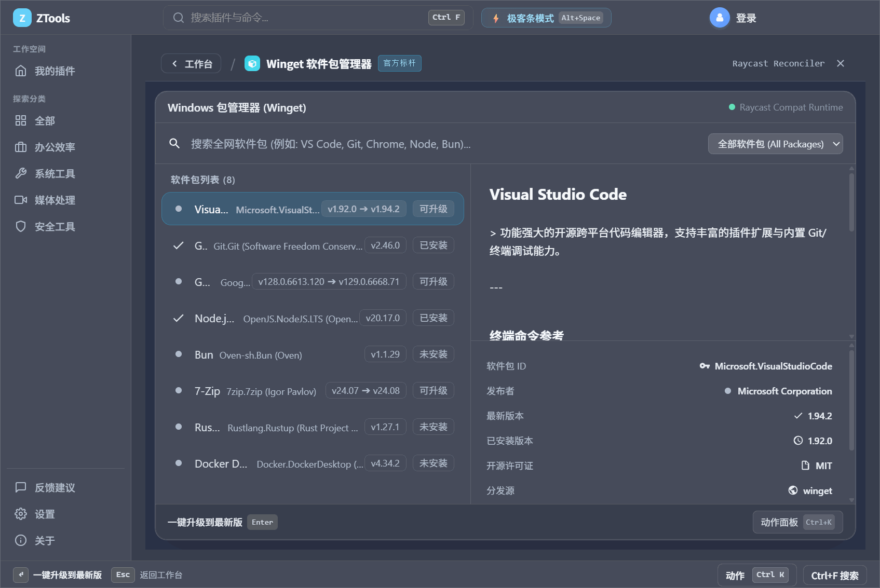Click 极客条模式 button
The image size is (880, 588).
pyautogui.click(x=546, y=18)
